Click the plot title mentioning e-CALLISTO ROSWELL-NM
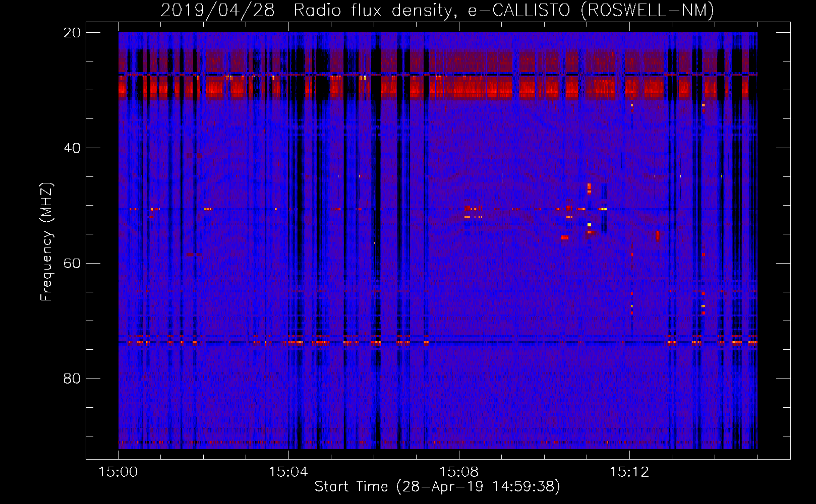The height and width of the screenshot is (504, 816). coord(437,11)
